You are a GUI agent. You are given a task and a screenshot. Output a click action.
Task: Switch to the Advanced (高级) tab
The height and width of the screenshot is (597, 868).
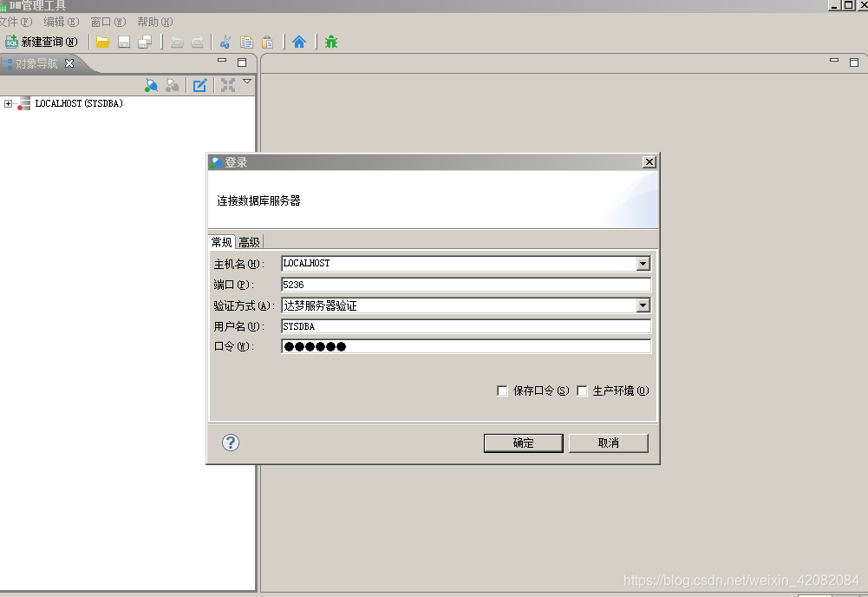250,242
